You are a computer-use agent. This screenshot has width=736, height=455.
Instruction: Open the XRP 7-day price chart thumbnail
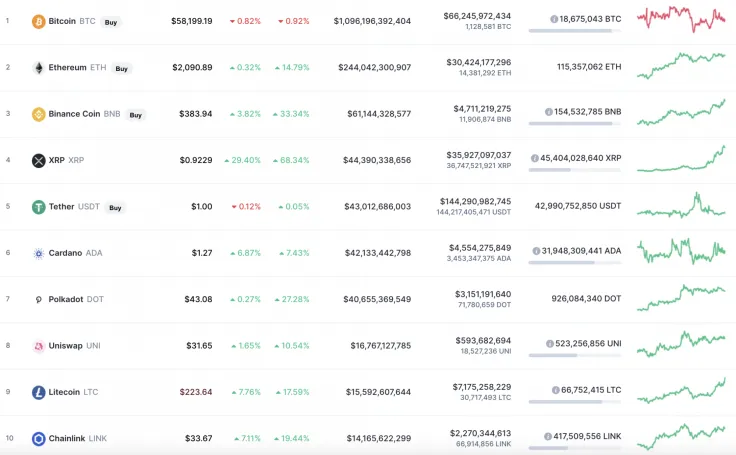click(681, 158)
